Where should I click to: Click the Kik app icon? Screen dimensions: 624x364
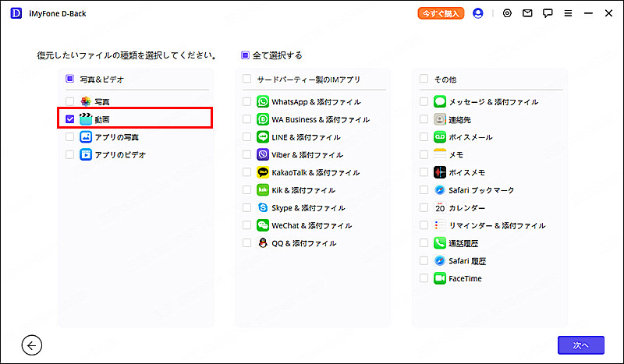tap(263, 189)
